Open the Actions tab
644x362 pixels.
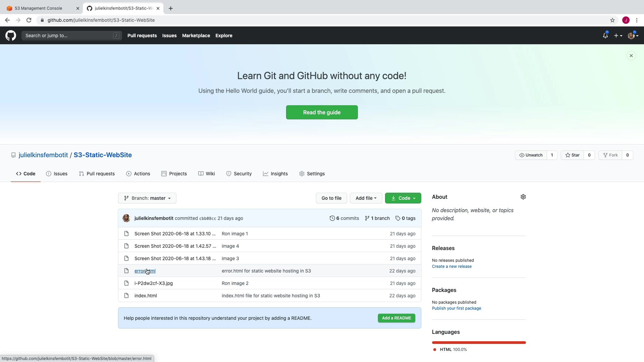138,174
